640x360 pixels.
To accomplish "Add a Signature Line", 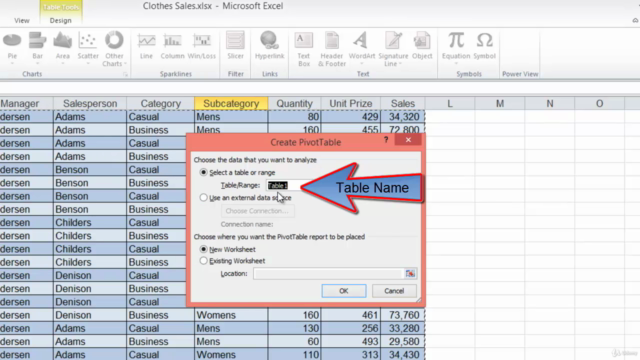I will click(393, 49).
